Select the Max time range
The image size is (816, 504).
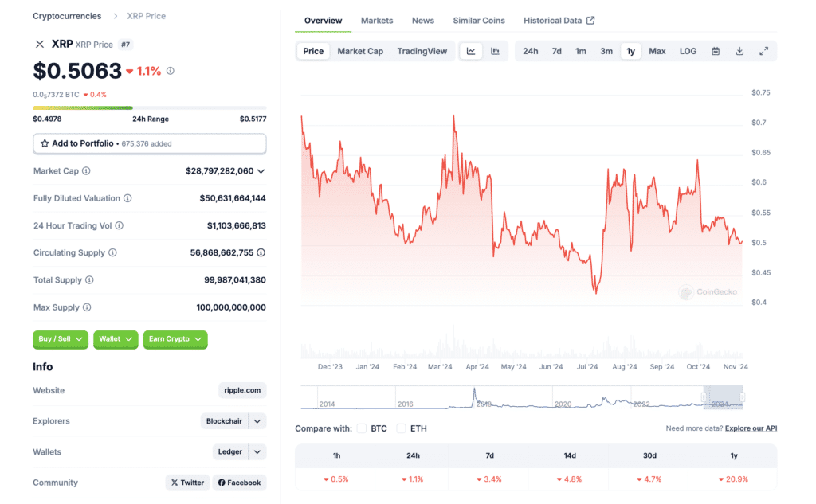point(657,51)
